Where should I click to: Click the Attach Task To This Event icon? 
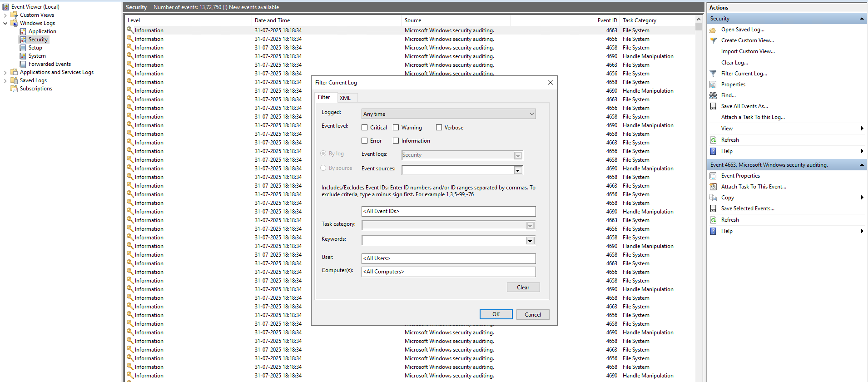713,187
